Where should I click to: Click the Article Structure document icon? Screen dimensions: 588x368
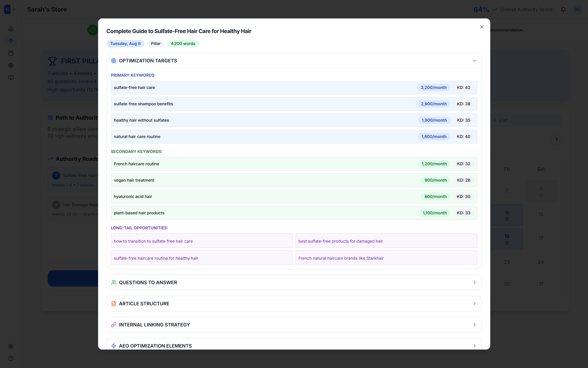click(114, 304)
